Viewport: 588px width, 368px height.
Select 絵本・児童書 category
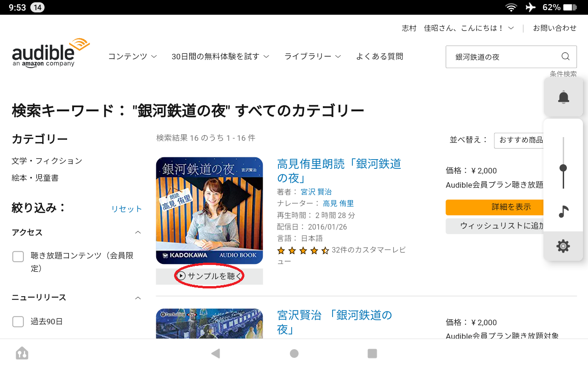[35, 178]
